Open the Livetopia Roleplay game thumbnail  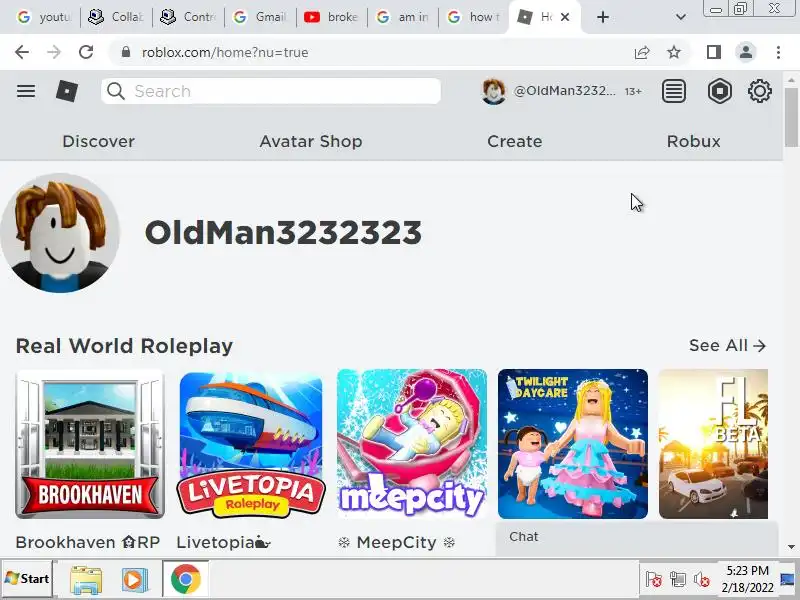[x=251, y=444]
